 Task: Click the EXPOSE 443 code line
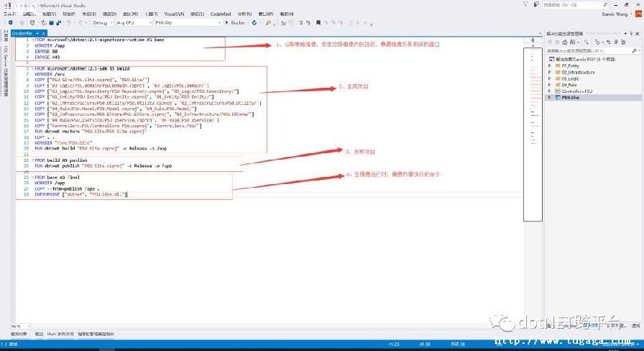tap(47, 57)
